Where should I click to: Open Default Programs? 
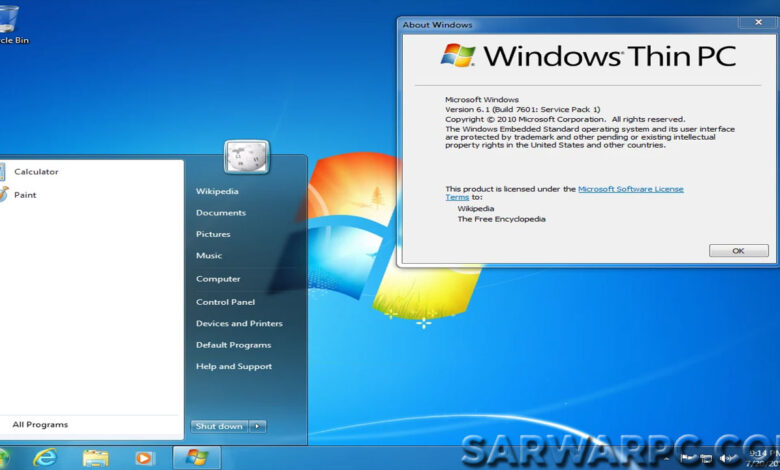click(233, 345)
